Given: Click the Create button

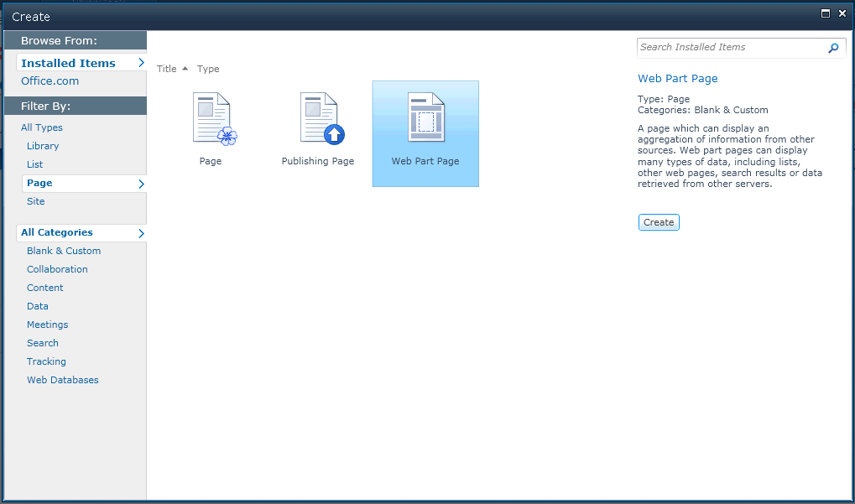Looking at the screenshot, I should tap(658, 221).
